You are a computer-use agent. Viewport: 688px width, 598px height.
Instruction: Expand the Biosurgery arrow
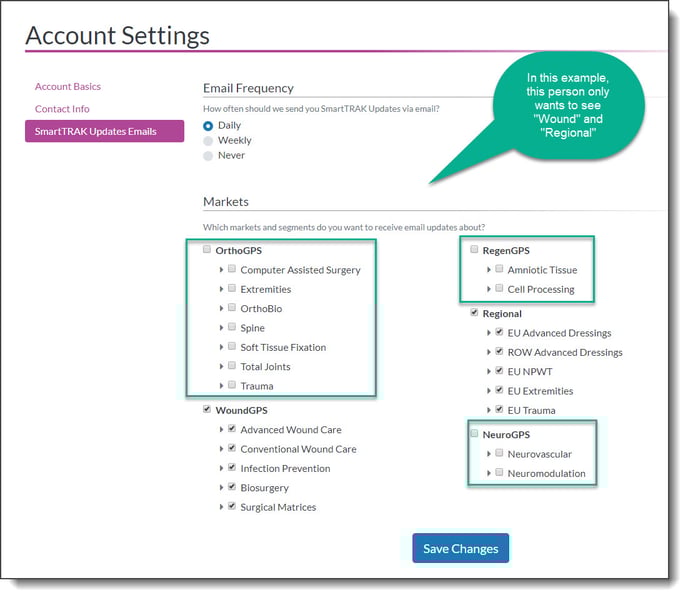pyautogui.click(x=222, y=487)
